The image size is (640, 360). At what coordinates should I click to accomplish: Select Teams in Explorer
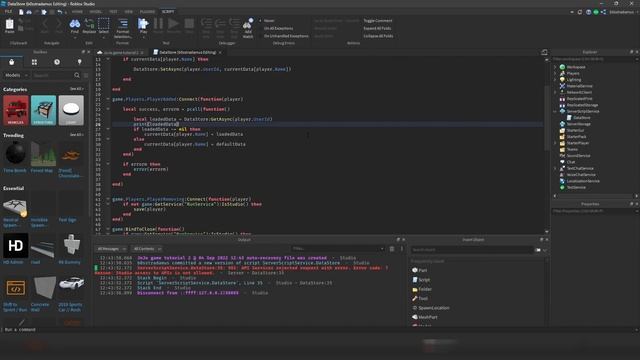(x=572, y=149)
